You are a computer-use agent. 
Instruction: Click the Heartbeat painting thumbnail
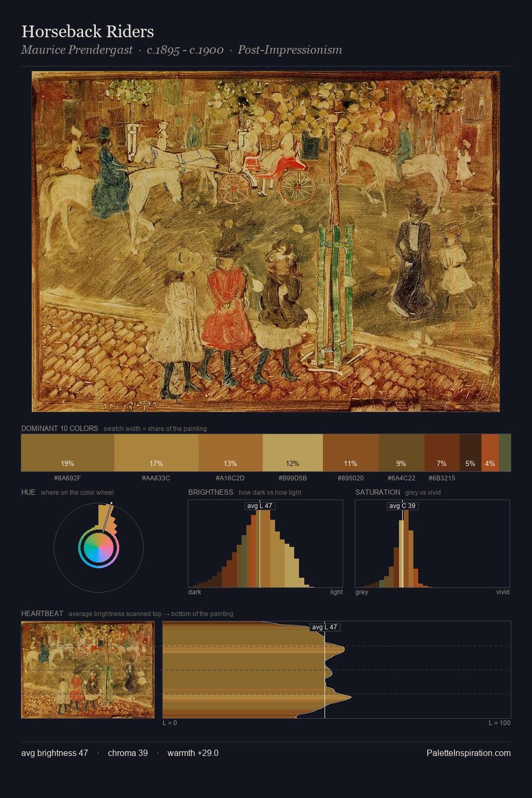pos(88,670)
